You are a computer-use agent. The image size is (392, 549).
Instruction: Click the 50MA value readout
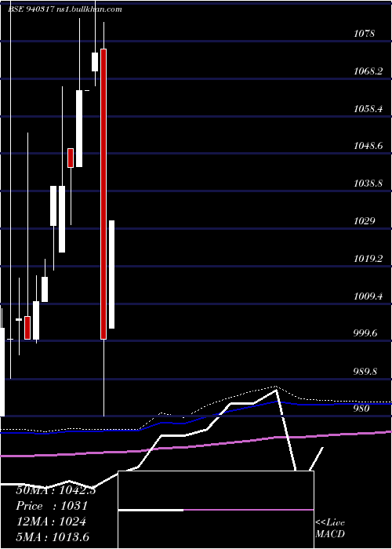click(x=56, y=490)
